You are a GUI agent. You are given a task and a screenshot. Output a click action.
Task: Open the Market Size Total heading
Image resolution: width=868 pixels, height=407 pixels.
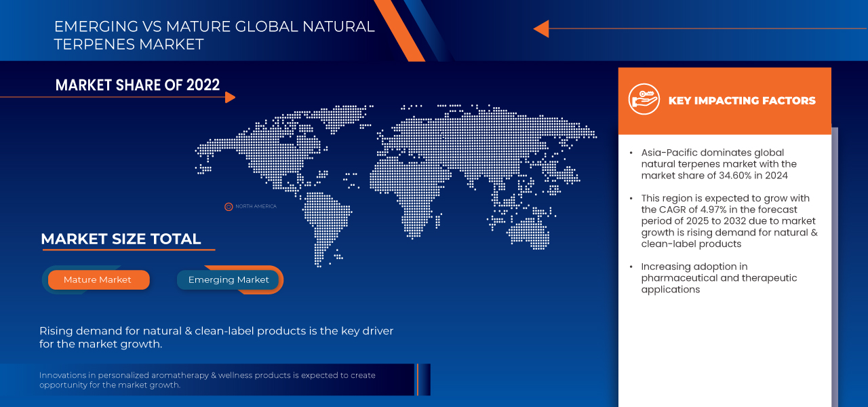click(121, 239)
